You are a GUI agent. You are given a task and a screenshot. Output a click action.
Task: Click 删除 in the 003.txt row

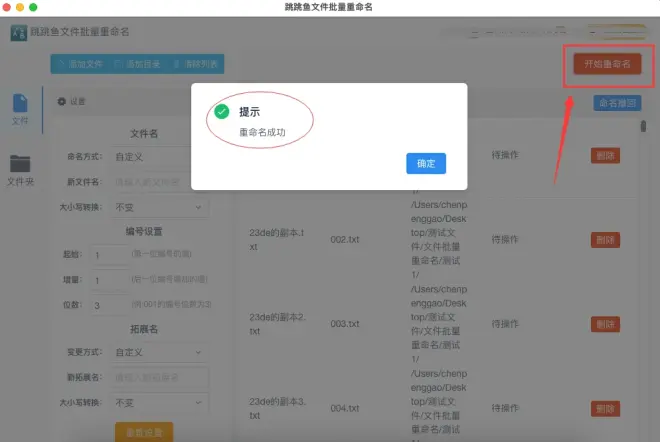pyautogui.click(x=605, y=324)
